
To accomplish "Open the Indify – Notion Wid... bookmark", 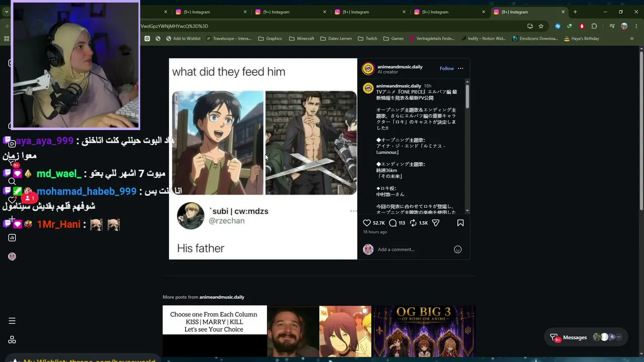I will (483, 38).
